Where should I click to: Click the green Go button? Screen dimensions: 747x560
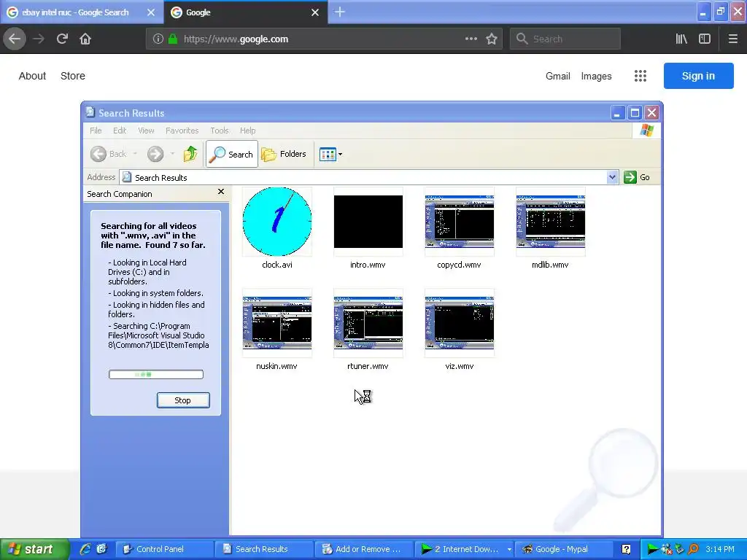[x=637, y=177]
